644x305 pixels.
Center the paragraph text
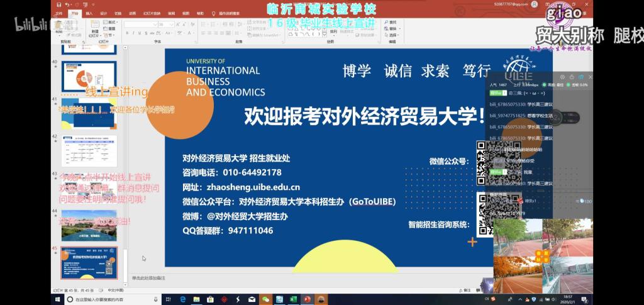coord(209,33)
